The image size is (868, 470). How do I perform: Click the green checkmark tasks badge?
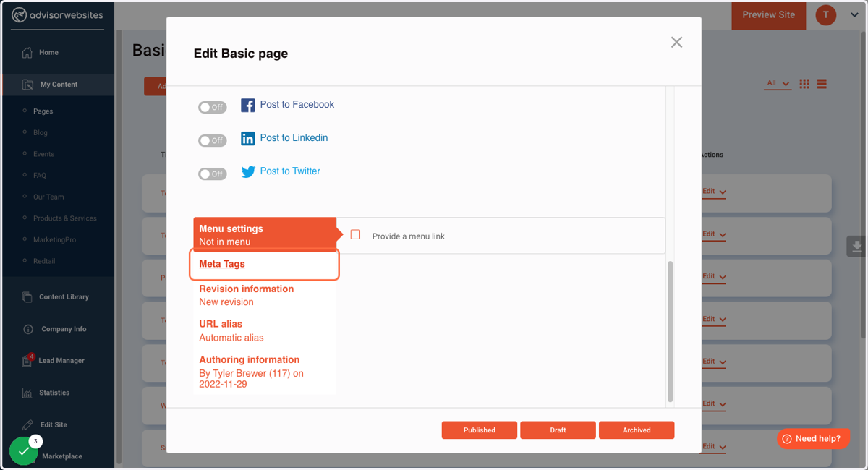click(24, 450)
